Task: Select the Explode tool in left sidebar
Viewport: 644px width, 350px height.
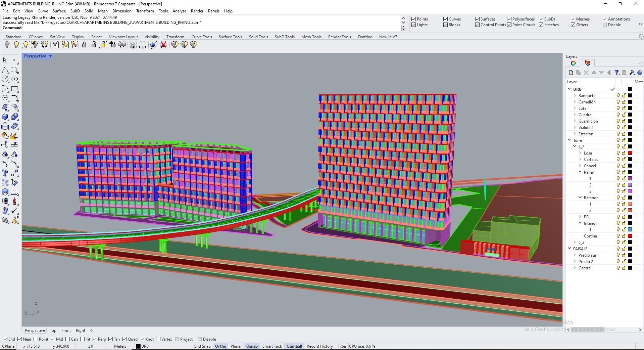Action: coord(14,136)
